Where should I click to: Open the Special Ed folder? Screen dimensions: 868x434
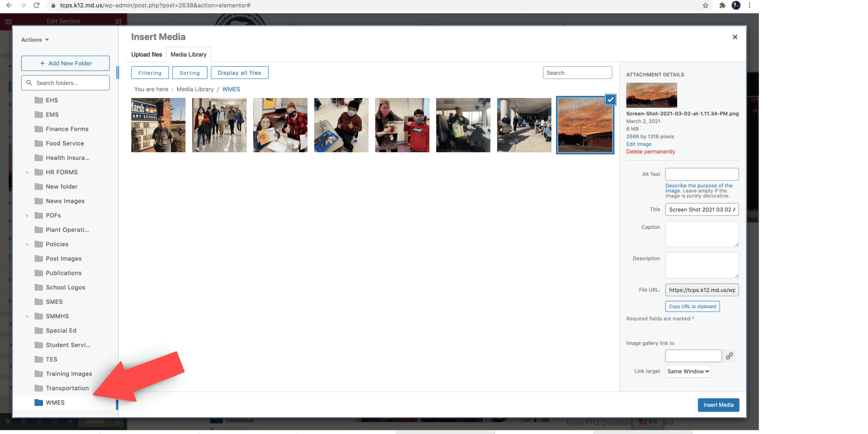[61, 331]
